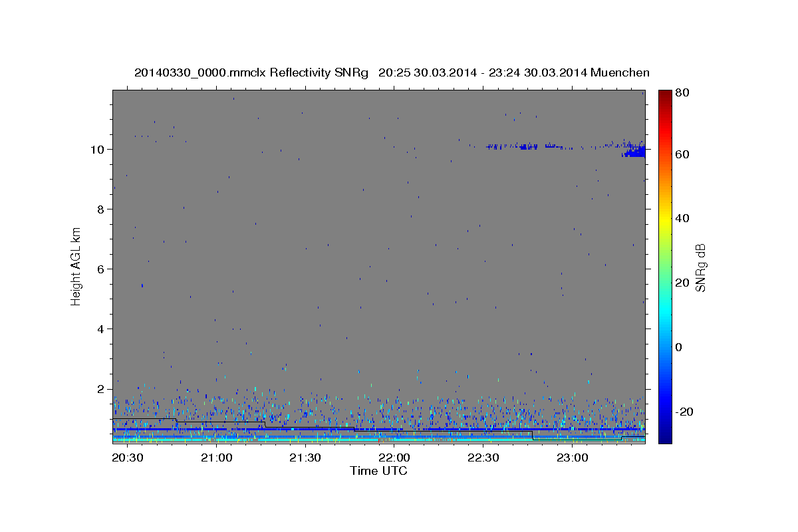Image resolution: width=798 pixels, height=532 pixels.
Task: Click the 20:30 time tick label
Action: [127, 458]
